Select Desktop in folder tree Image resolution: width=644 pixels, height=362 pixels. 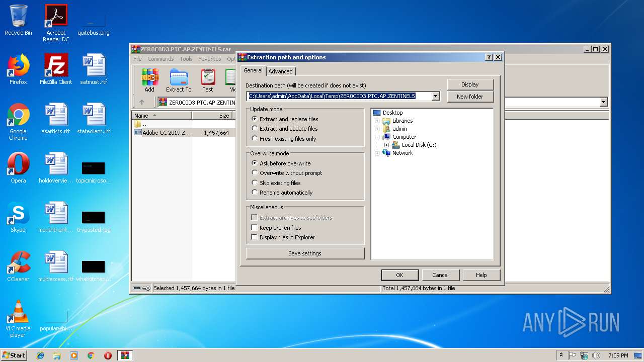coord(392,113)
